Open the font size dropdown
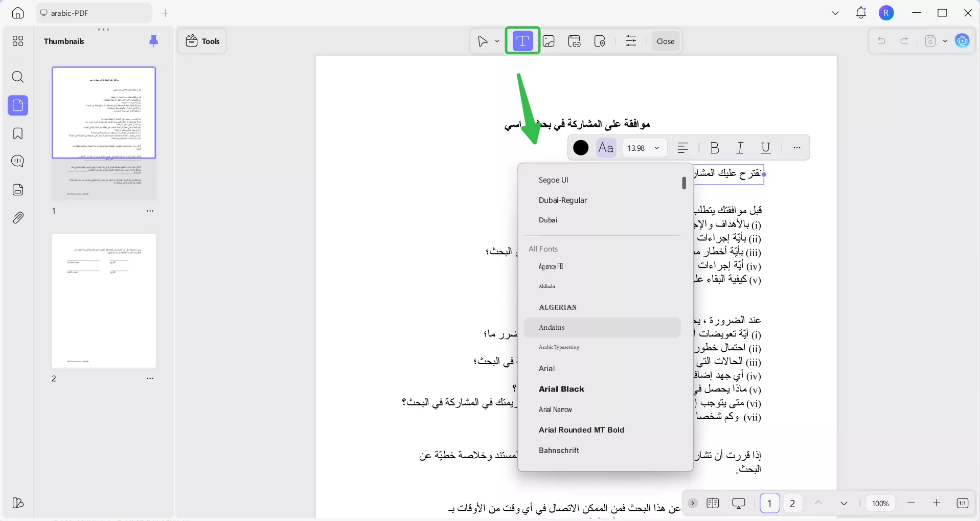980x521 pixels. 644,148
